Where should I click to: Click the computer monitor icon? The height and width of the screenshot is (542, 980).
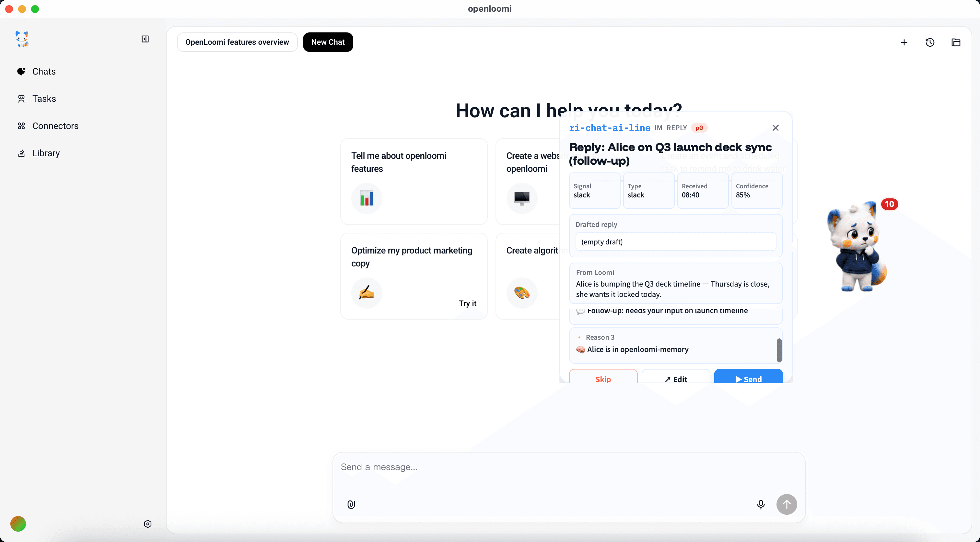pos(521,198)
